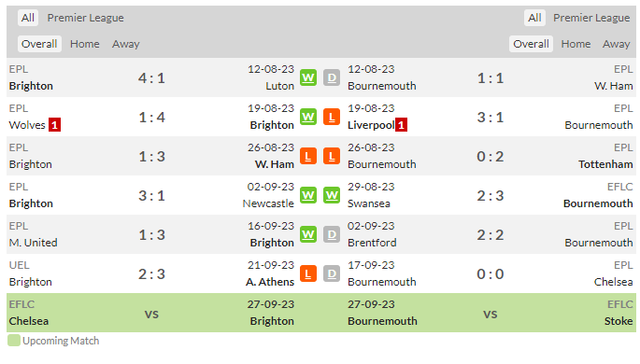Image resolution: width=640 pixels, height=364 pixels.
Task: Click the W badge beside Newcastle 02-09-23
Action: click(x=308, y=195)
